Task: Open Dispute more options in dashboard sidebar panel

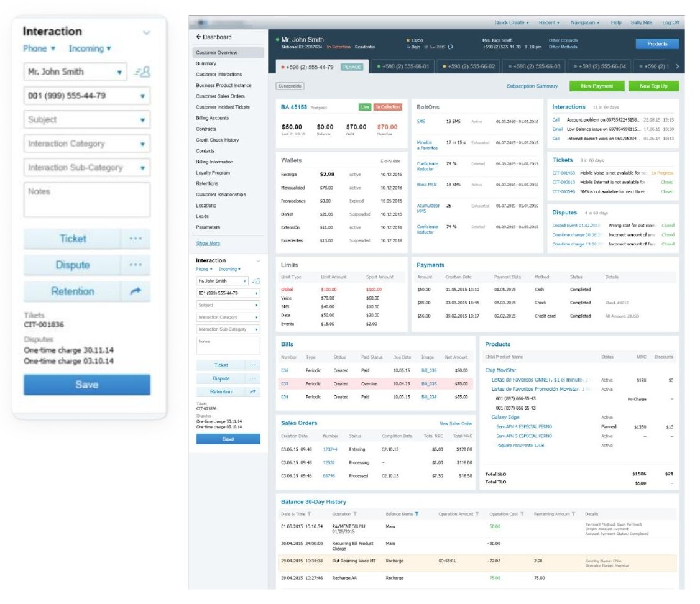Action: (x=252, y=378)
